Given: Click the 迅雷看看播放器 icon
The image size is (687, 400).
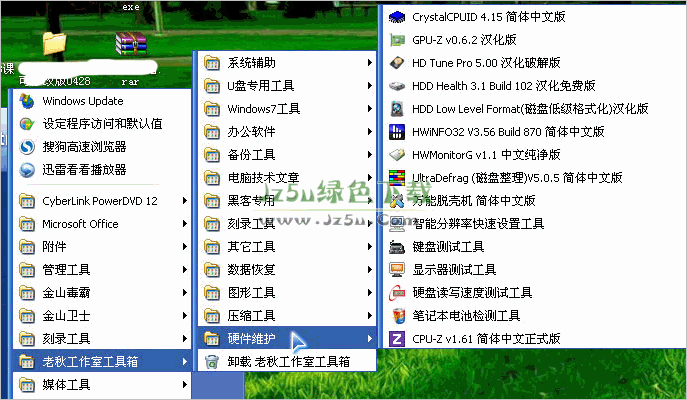Looking at the screenshot, I should [27, 170].
